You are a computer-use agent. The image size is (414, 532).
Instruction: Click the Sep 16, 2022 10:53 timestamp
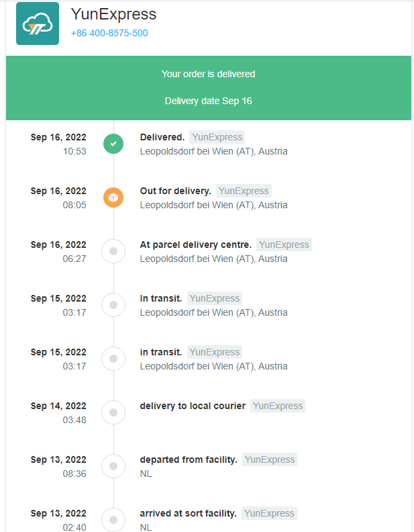click(58, 144)
